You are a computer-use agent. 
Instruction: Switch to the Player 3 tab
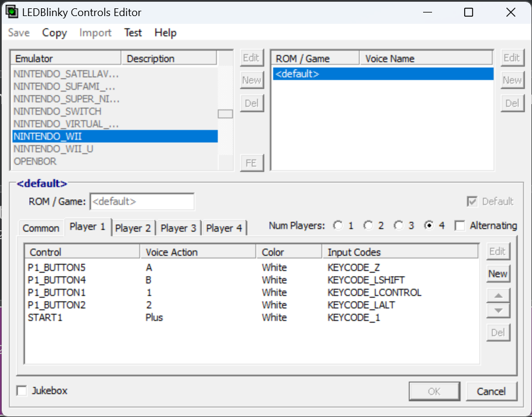[x=178, y=228]
